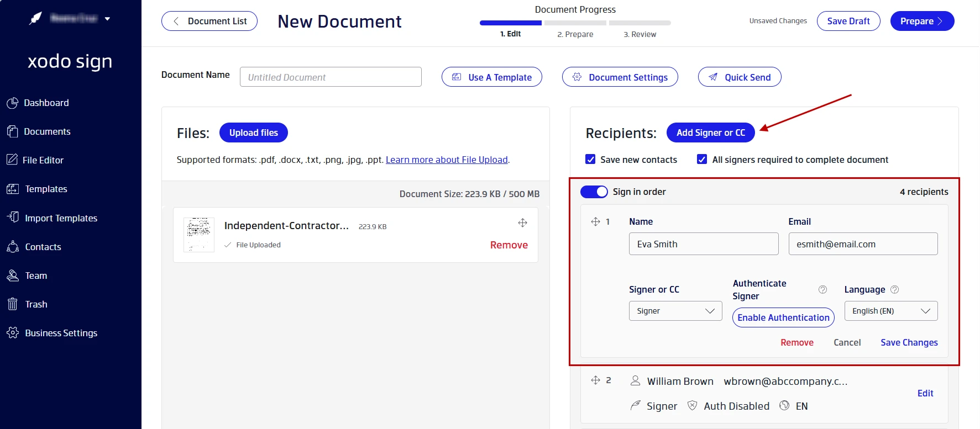980x429 pixels.
Task: Click the Auth Disabled shield icon
Action: click(692, 405)
